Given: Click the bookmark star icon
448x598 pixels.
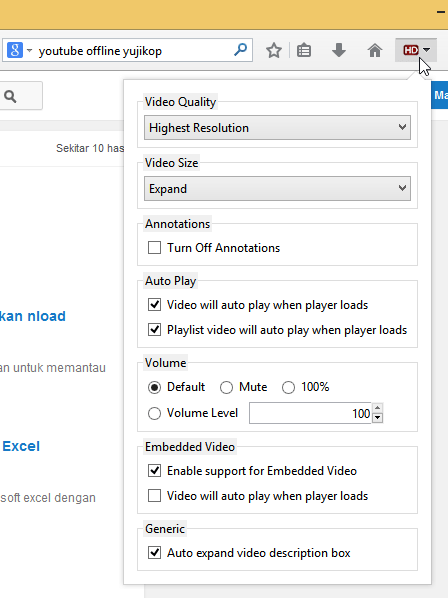Looking at the screenshot, I should [x=274, y=50].
